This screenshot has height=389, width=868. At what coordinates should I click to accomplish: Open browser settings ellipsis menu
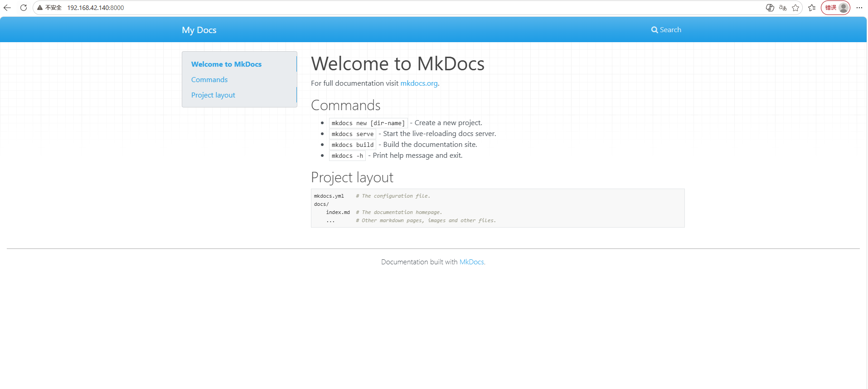(859, 8)
